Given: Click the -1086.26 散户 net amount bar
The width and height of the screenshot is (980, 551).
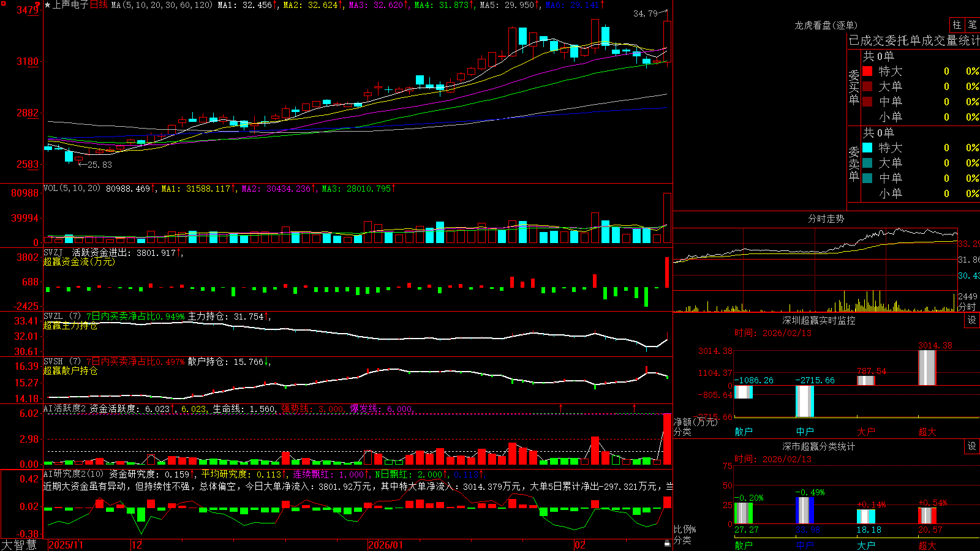Looking at the screenshot, I should point(744,392).
